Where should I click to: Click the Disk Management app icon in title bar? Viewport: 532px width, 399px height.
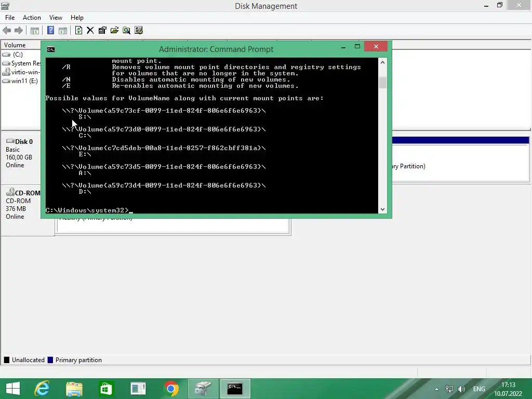(x=5, y=6)
